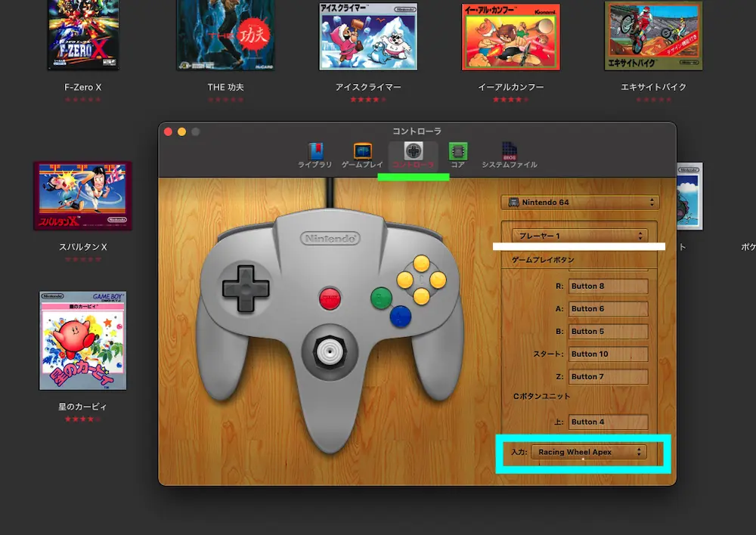
Task: Click the アイスクライマー title text
Action: tap(368, 87)
